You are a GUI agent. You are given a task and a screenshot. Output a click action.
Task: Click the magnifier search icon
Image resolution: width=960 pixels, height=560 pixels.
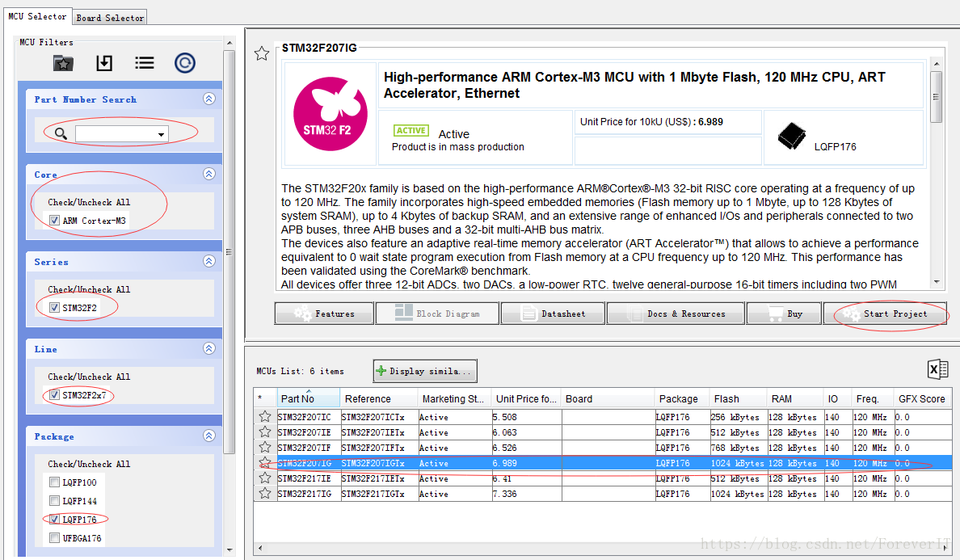point(61,134)
